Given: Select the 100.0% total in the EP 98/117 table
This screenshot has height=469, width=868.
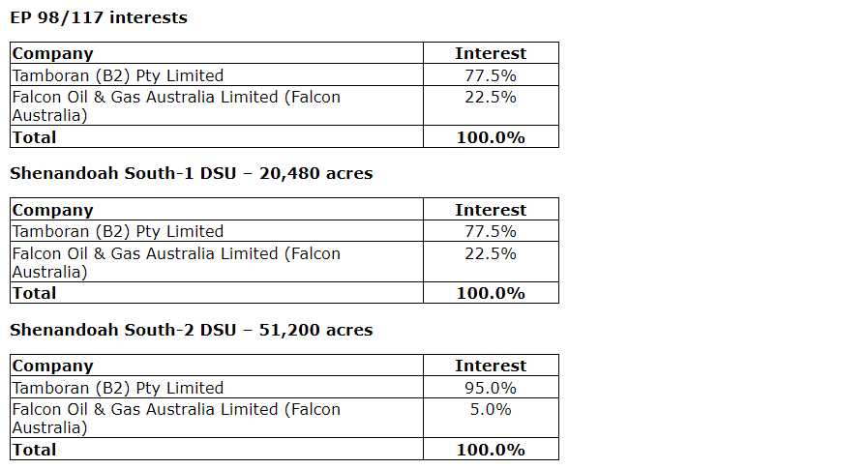Looking at the screenshot, I should (x=491, y=137).
